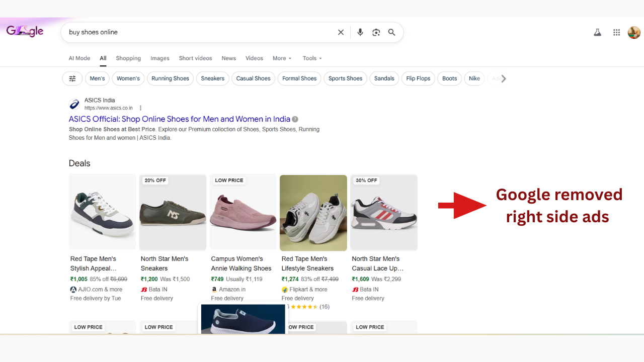Open the Google apps grid
The height and width of the screenshot is (362, 644).
[x=616, y=33]
